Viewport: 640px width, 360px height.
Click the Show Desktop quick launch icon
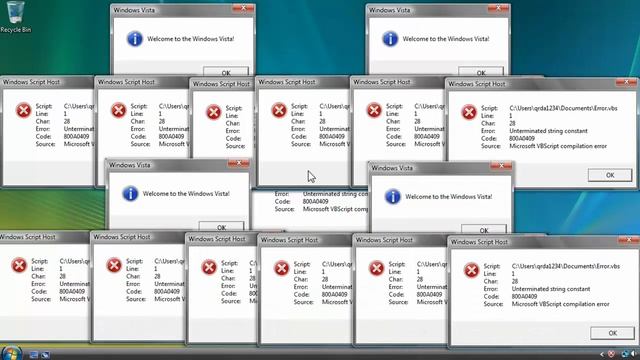tap(34, 355)
